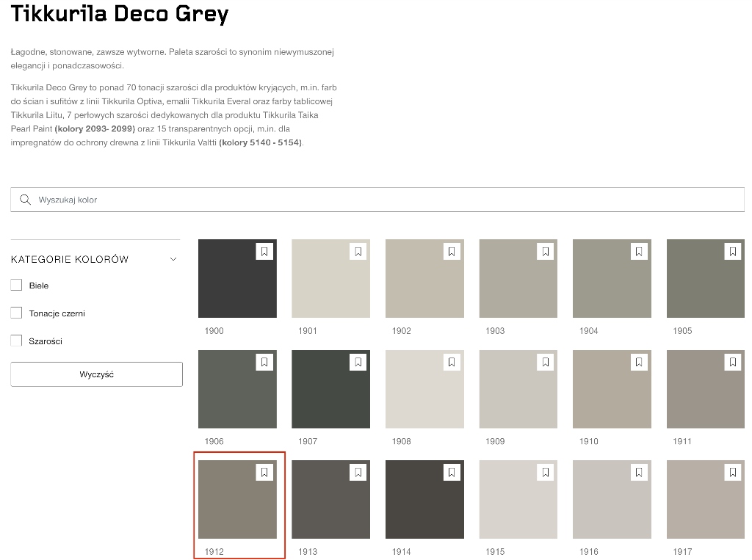Click the search magnifier icon
The width and height of the screenshot is (752, 560).
point(26,200)
